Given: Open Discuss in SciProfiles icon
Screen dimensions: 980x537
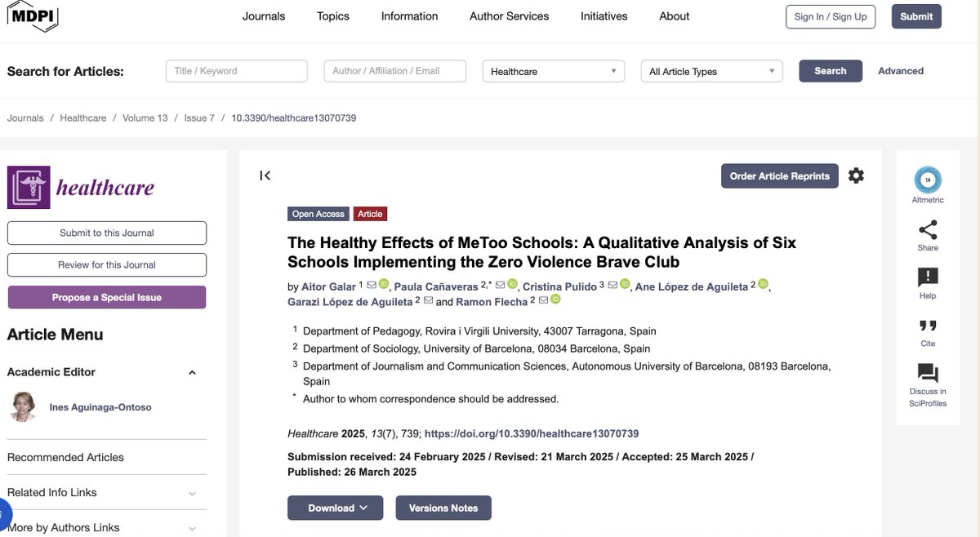Looking at the screenshot, I should tap(928, 374).
